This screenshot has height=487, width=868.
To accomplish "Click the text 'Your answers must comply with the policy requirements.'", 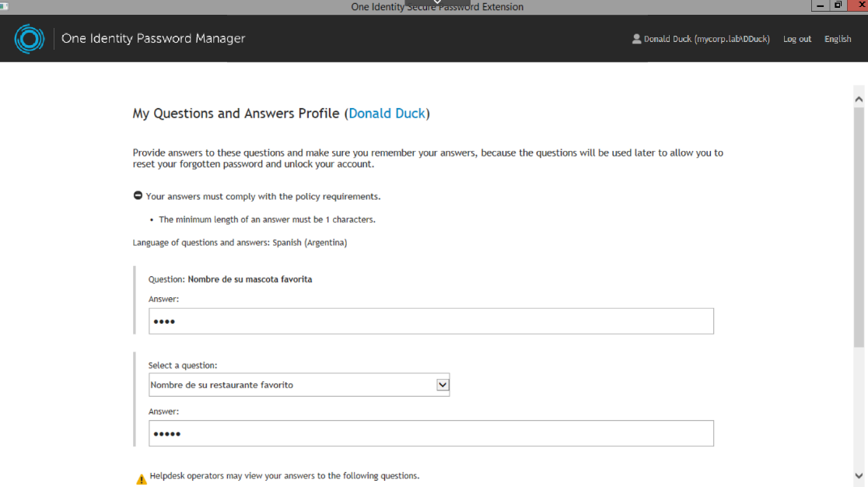I will [263, 197].
